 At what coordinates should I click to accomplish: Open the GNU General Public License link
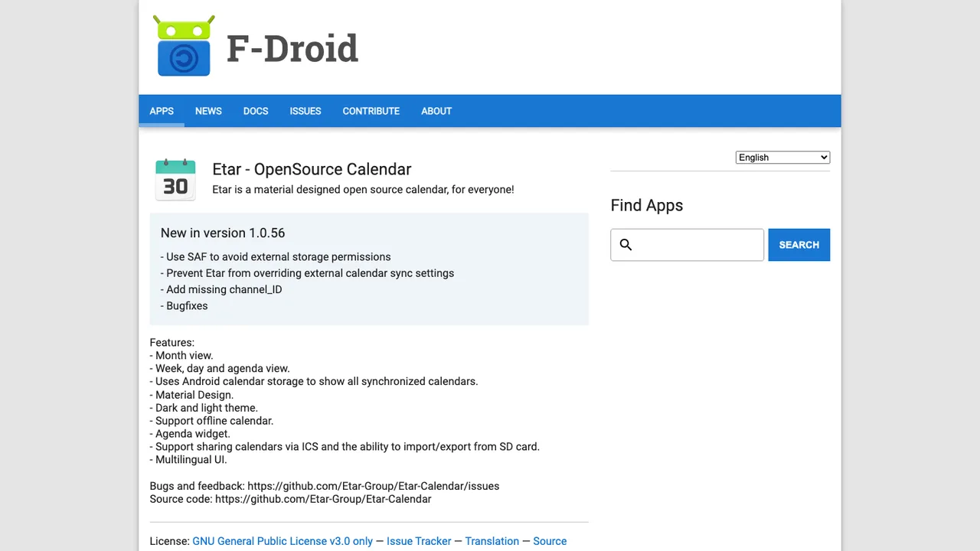point(283,541)
